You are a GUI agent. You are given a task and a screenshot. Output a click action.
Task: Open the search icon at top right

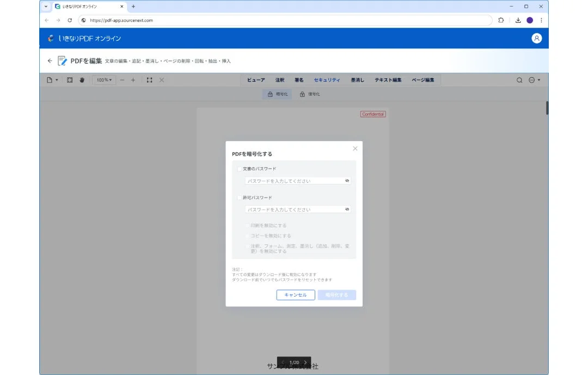[519, 80]
